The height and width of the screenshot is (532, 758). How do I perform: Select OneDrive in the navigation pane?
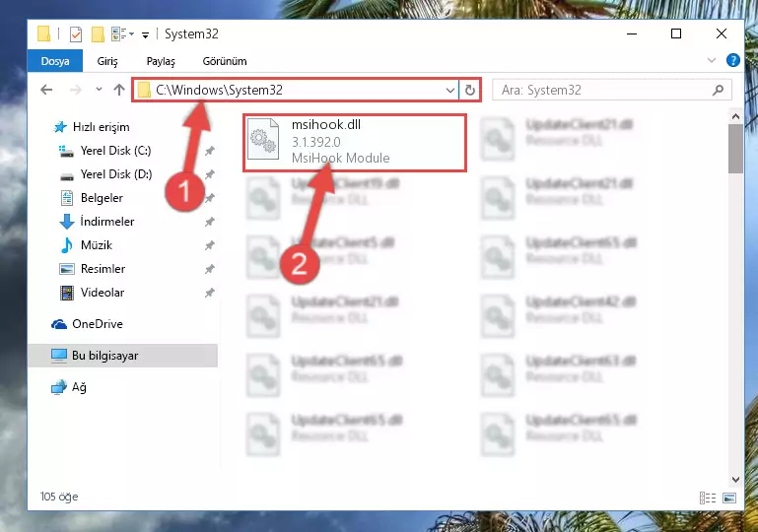(98, 324)
